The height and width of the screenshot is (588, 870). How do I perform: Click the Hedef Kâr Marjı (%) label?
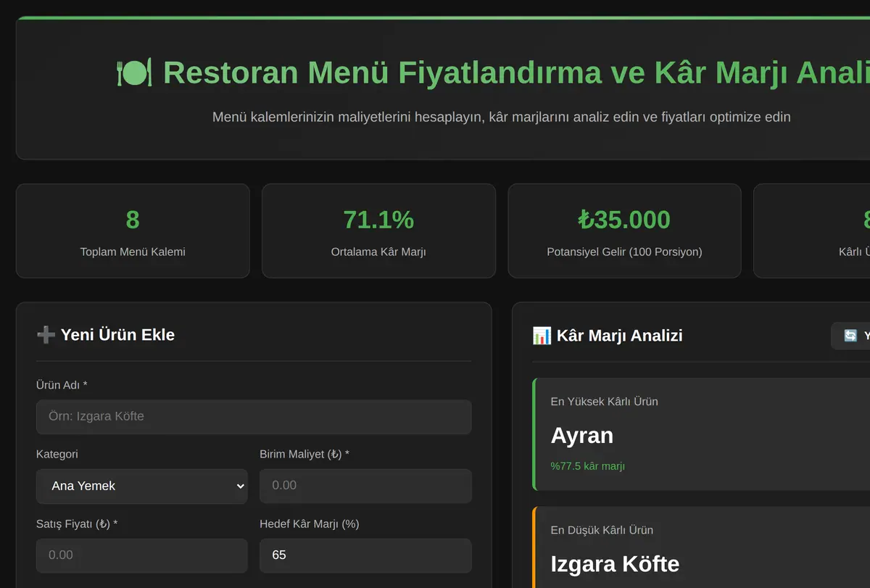click(310, 523)
